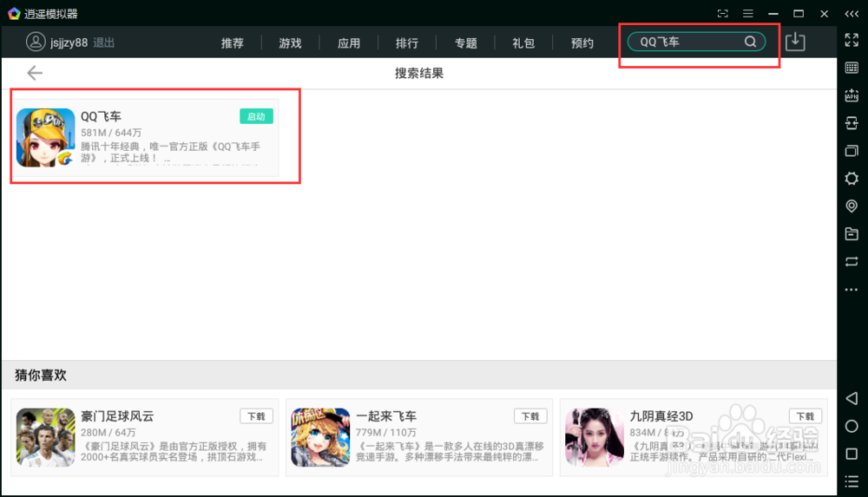
Task: Toggle fullscreen with the expand arrows icon
Action: [852, 40]
